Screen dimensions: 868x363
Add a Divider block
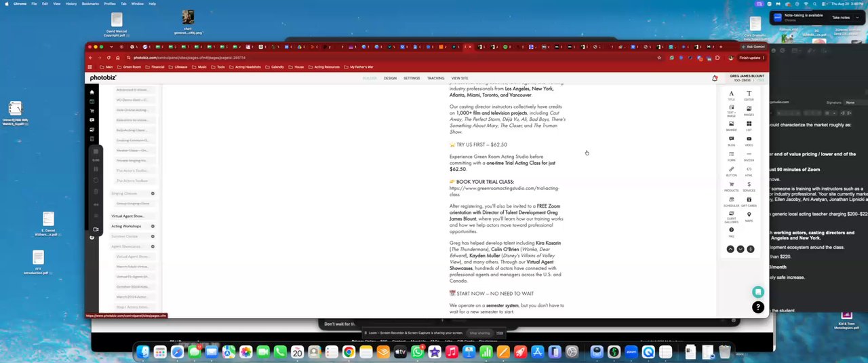coord(749,156)
